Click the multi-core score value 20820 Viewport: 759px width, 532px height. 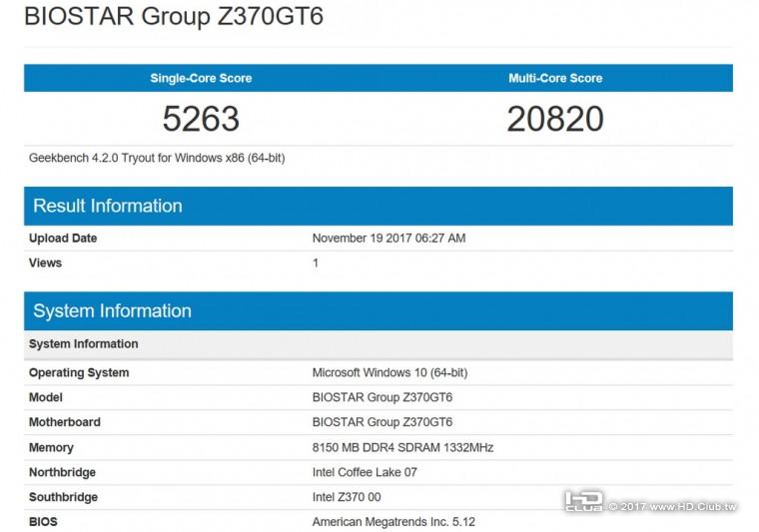(555, 119)
